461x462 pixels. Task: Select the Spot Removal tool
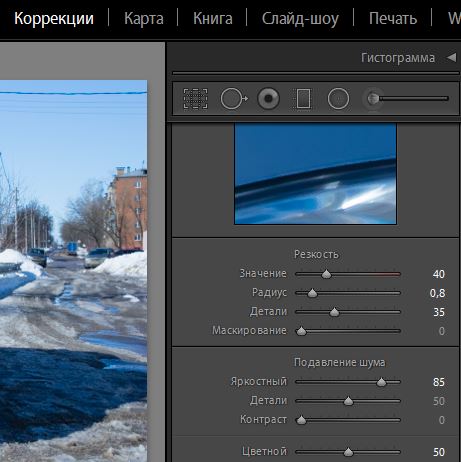(x=234, y=99)
